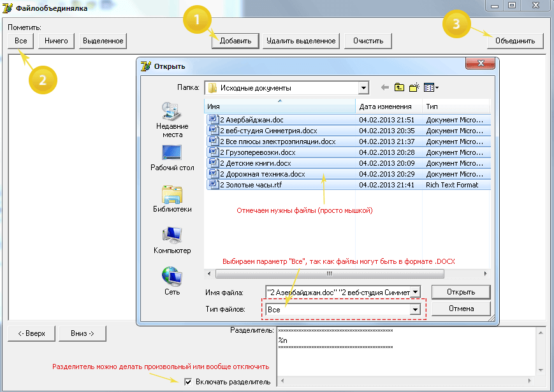Click the document icon of 2 Золотые часы.rtf
Viewport: 554px width, 392px height.
tap(213, 184)
